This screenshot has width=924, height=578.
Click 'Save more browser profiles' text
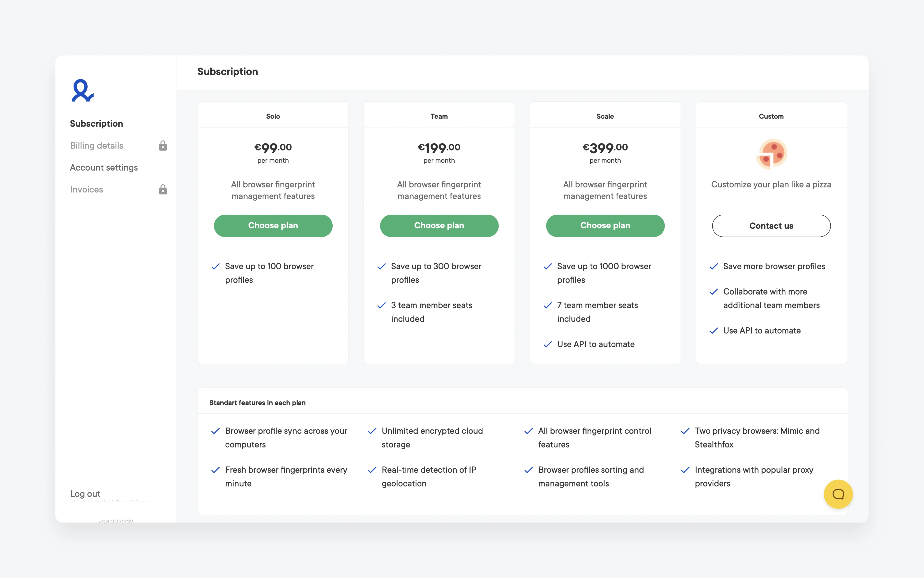click(x=774, y=266)
